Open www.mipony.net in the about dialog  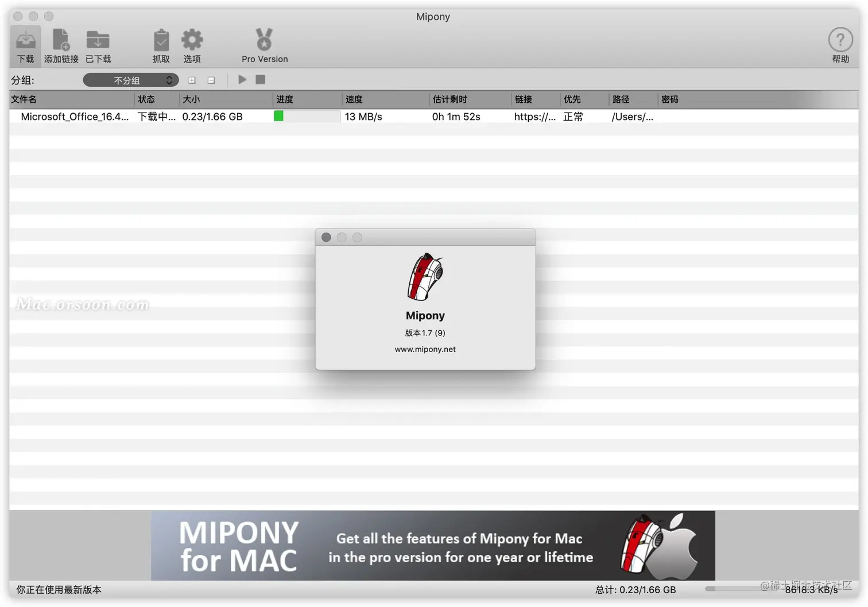425,349
